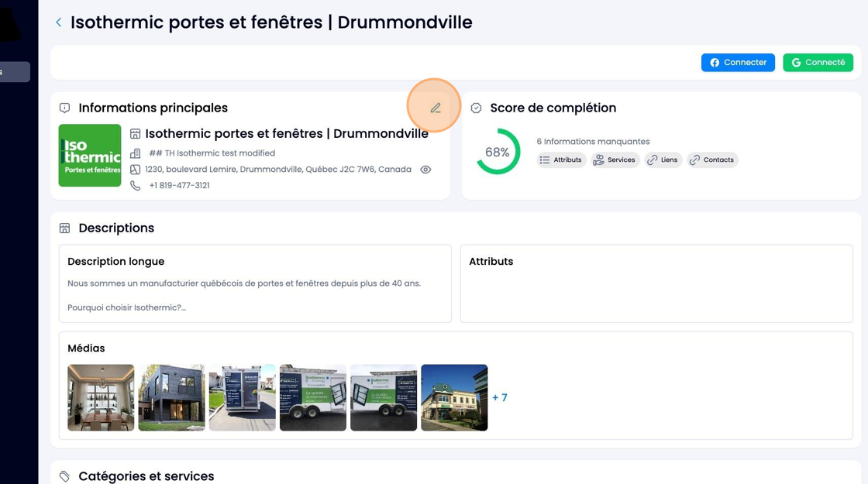The height and width of the screenshot is (484, 868).
Task: Click the store icon by Descriptions heading
Action: click(x=65, y=228)
